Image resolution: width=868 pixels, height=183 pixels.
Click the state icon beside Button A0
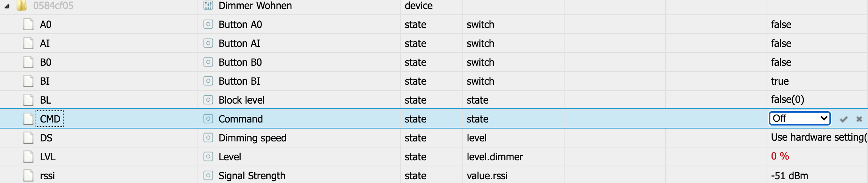[x=208, y=25]
